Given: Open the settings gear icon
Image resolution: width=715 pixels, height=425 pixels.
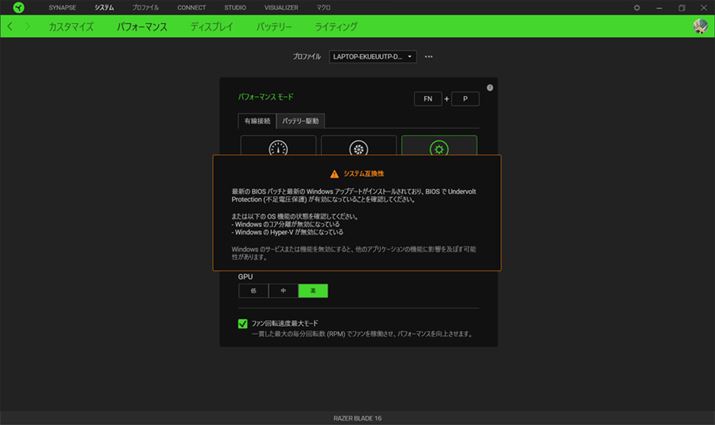Looking at the screenshot, I should pos(637,7).
